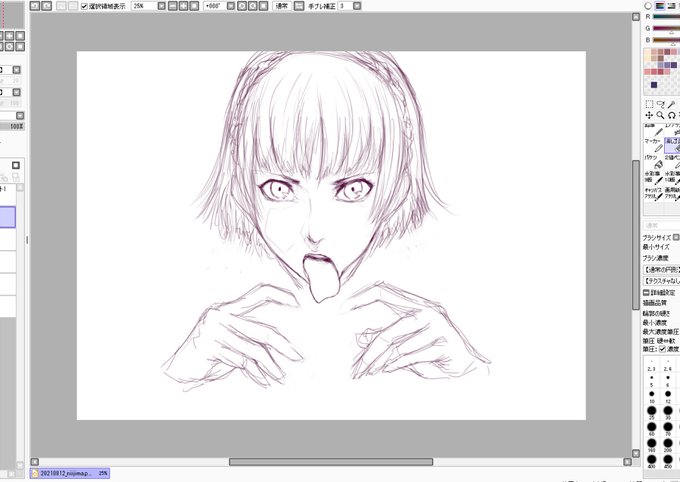Open the 【通常の円形】 brush shape dropdown
Image resolution: width=680 pixels, height=482 pixels.
[662, 269]
